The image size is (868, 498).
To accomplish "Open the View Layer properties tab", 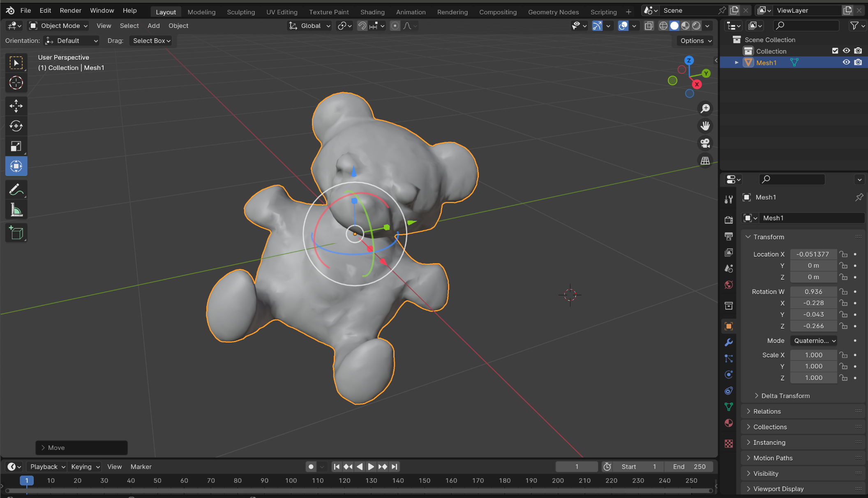I will 729,252.
